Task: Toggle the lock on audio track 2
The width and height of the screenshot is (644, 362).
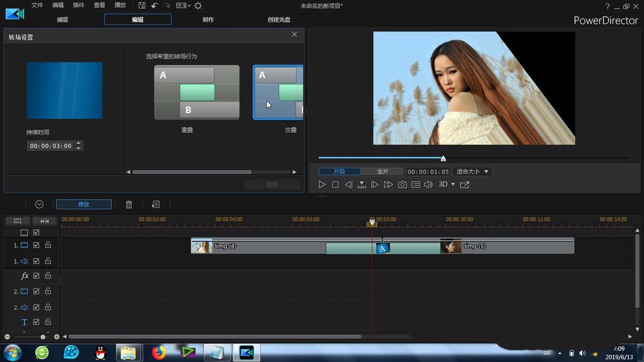Action: (48, 307)
